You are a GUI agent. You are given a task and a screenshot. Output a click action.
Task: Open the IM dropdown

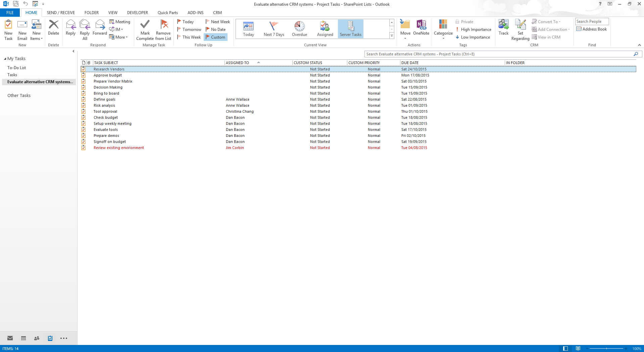tap(116, 30)
